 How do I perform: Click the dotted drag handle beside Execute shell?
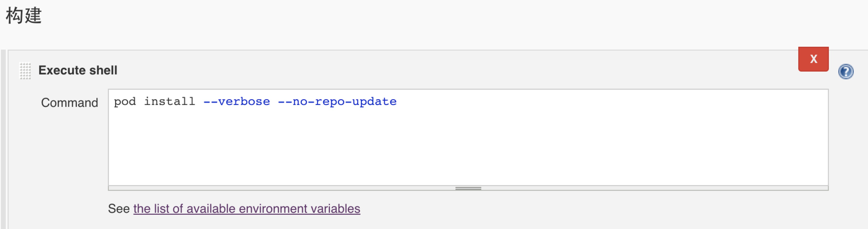[25, 71]
